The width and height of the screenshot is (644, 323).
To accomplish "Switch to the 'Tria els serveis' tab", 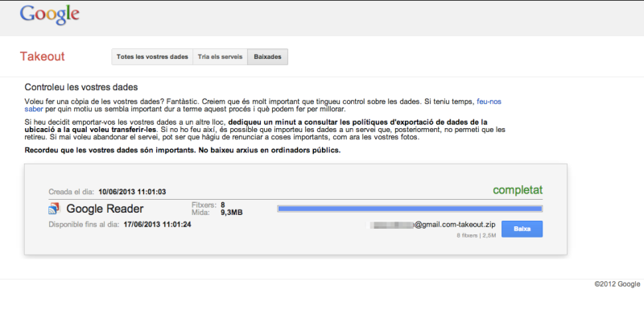I will (x=220, y=56).
